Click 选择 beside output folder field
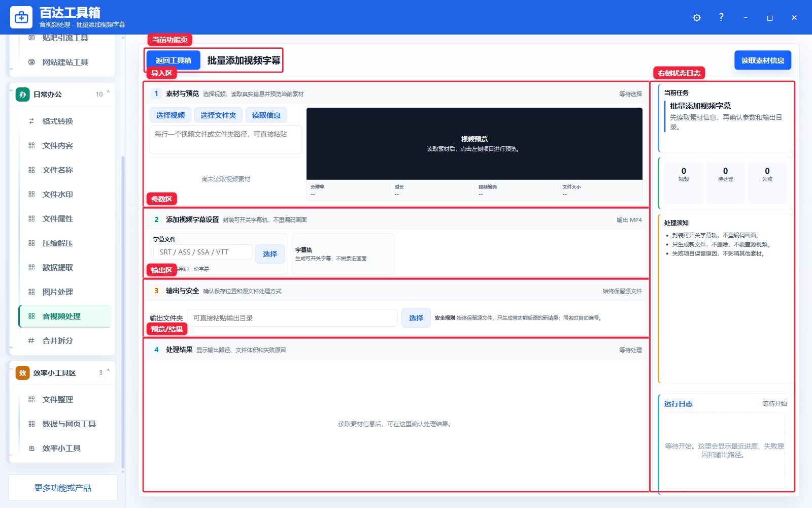 [x=416, y=318]
